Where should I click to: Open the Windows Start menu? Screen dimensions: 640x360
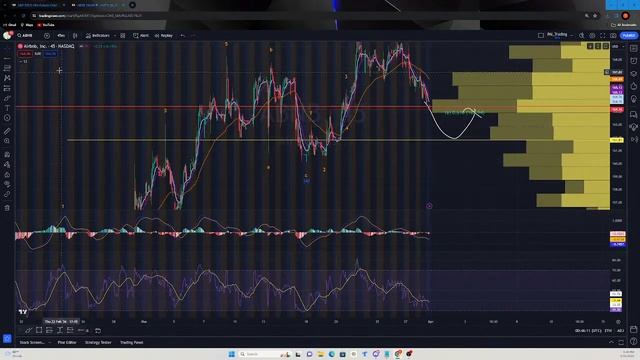pos(232,354)
